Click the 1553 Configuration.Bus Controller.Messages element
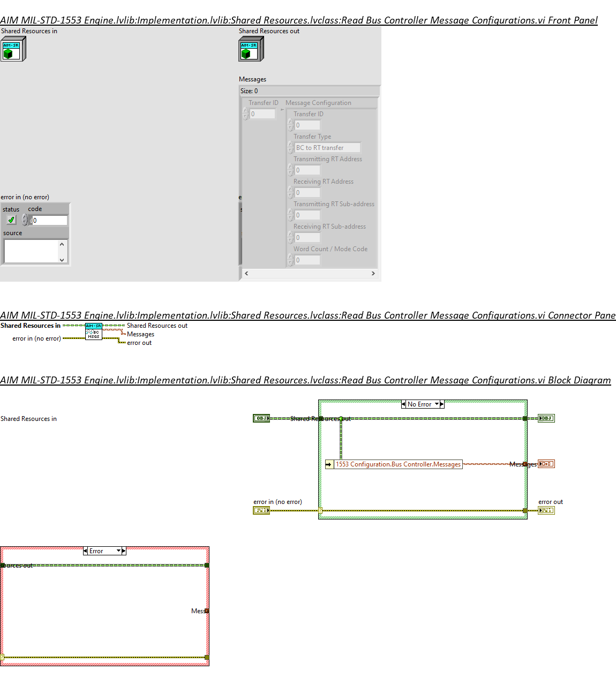This screenshot has height=693, width=616. pyautogui.click(x=398, y=464)
